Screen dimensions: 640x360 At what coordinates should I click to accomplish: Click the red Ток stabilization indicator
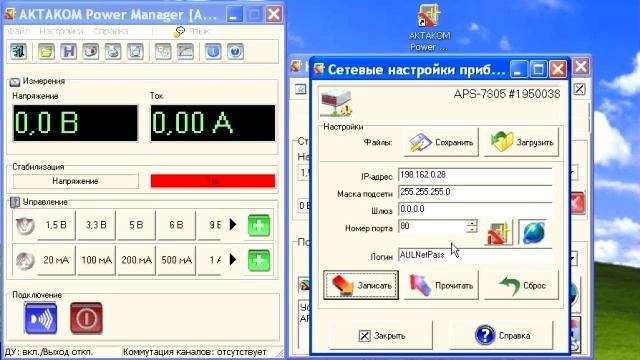pos(213,181)
